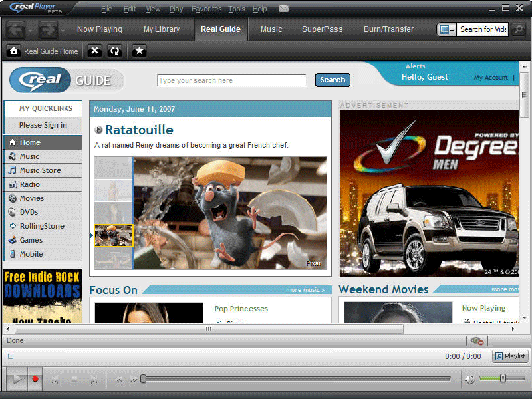Click the blue Search button on the page
Screen dimensions: 532x399
[332, 80]
